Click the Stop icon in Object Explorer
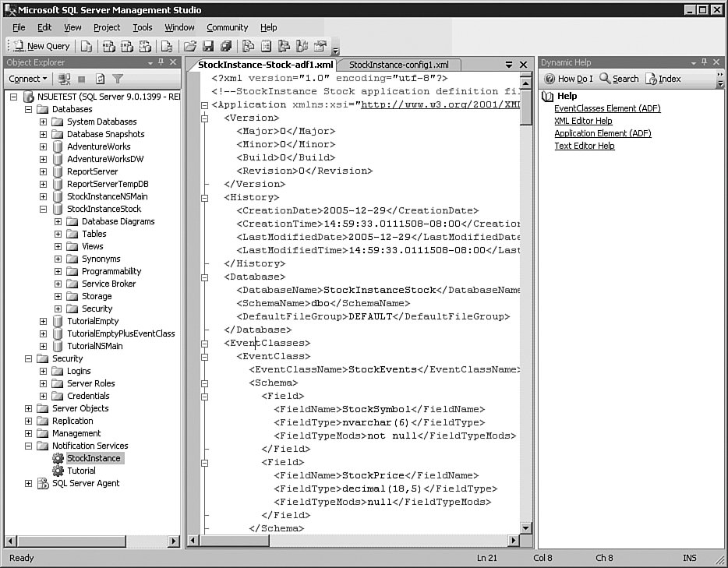This screenshot has width=728, height=568. click(82, 79)
